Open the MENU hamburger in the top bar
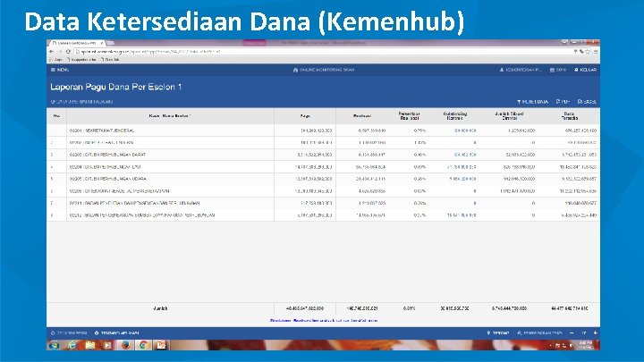Screen dimensions: 644x362 coord(60,70)
